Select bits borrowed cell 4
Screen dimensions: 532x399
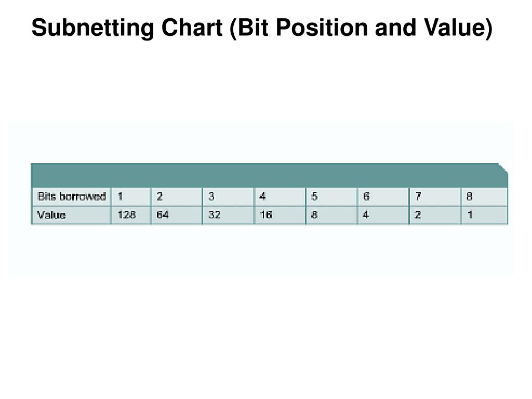click(280, 197)
